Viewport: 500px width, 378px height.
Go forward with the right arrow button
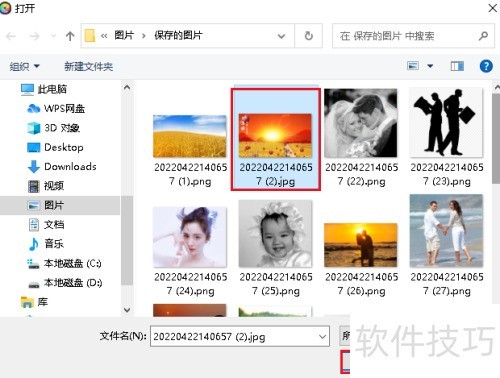pos(34,36)
